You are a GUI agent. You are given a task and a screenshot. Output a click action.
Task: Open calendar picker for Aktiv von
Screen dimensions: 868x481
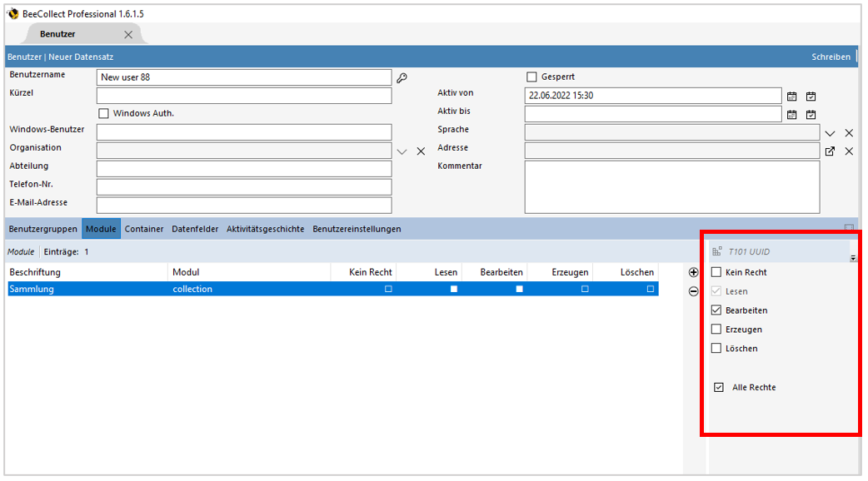792,96
